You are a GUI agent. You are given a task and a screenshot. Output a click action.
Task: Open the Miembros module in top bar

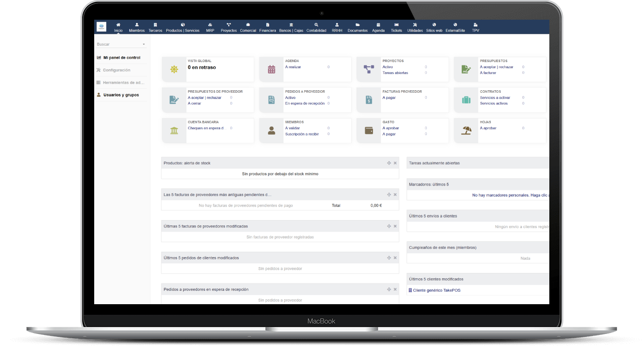(136, 27)
